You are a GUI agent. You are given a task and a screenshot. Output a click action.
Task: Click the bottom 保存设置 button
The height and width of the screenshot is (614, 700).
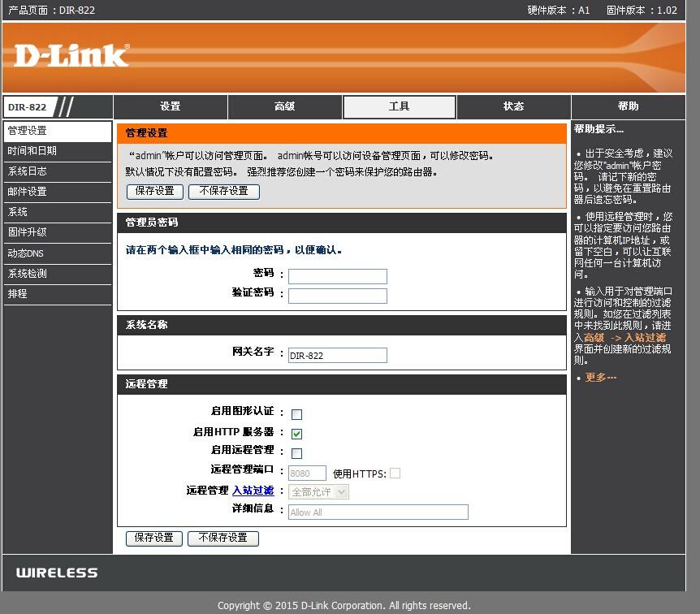click(x=154, y=538)
